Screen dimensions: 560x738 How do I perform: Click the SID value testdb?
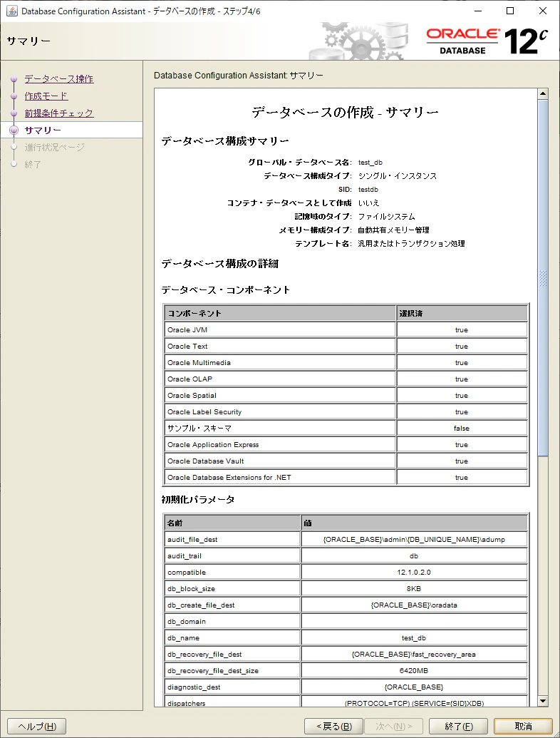(x=368, y=189)
